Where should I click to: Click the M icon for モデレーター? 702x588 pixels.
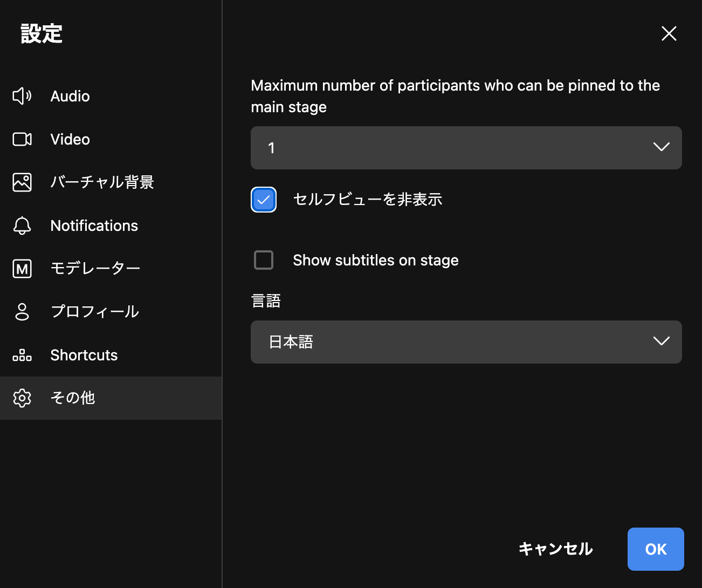pyautogui.click(x=22, y=269)
